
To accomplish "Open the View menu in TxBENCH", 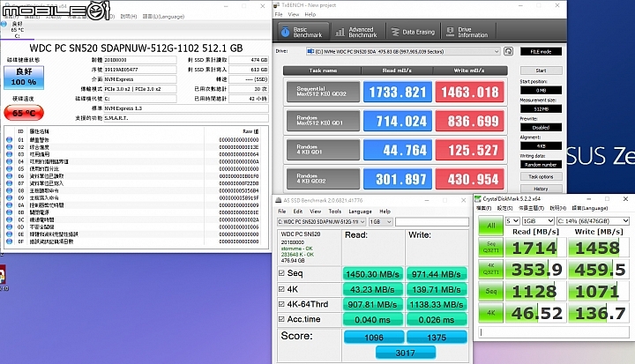I will (294, 14).
